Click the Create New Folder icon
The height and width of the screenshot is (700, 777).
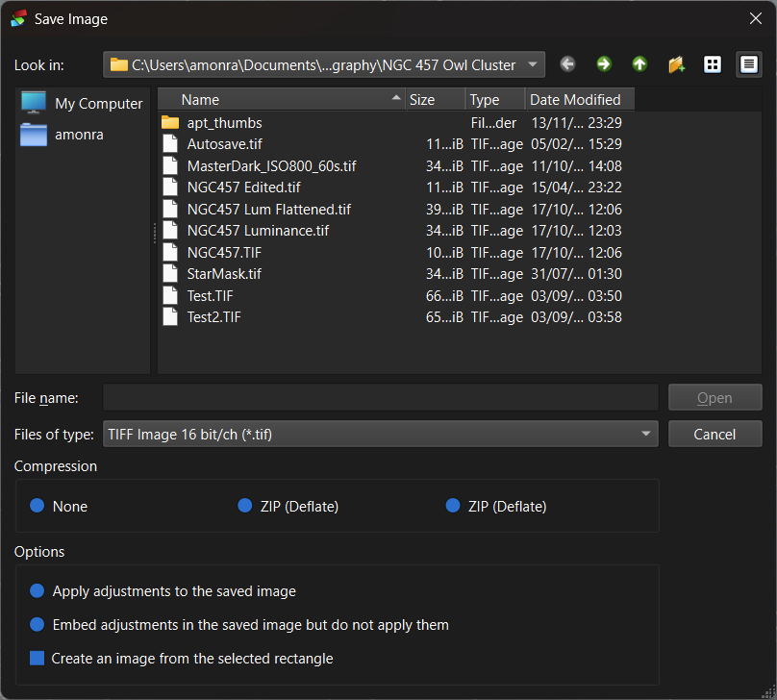(x=676, y=64)
